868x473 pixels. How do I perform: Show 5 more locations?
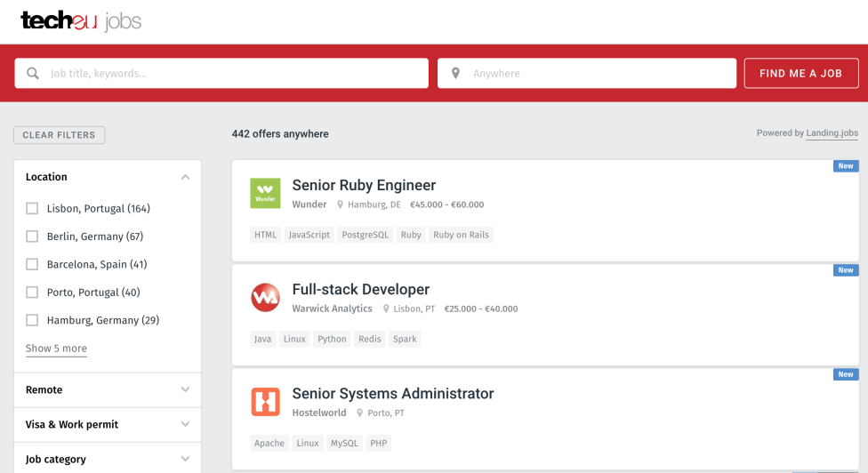coord(56,349)
